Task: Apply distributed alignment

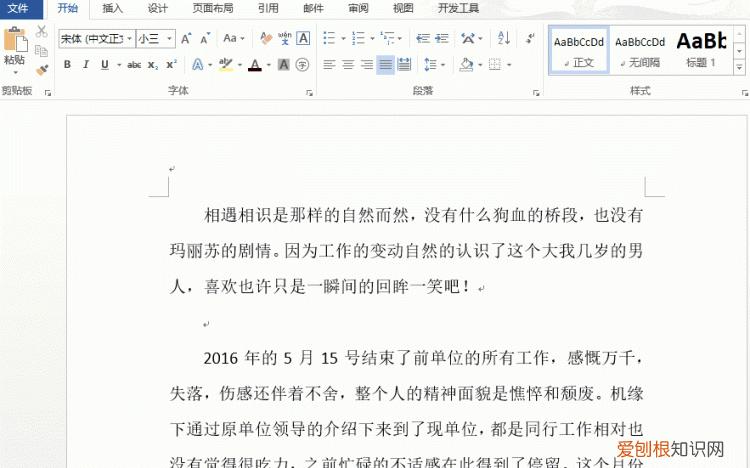Action: coord(404,64)
